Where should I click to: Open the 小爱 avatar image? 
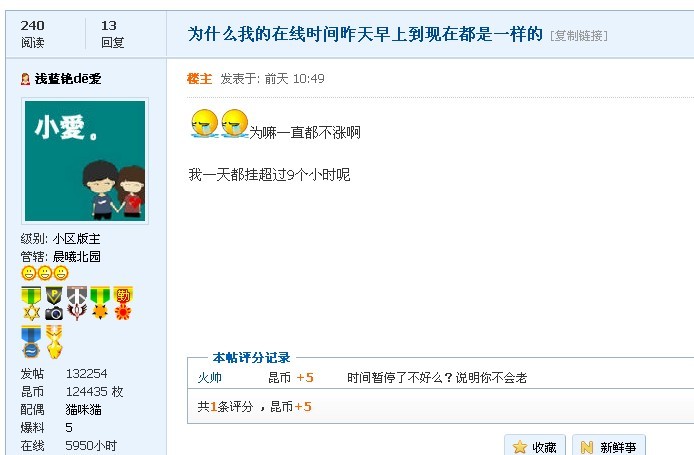click(x=85, y=161)
